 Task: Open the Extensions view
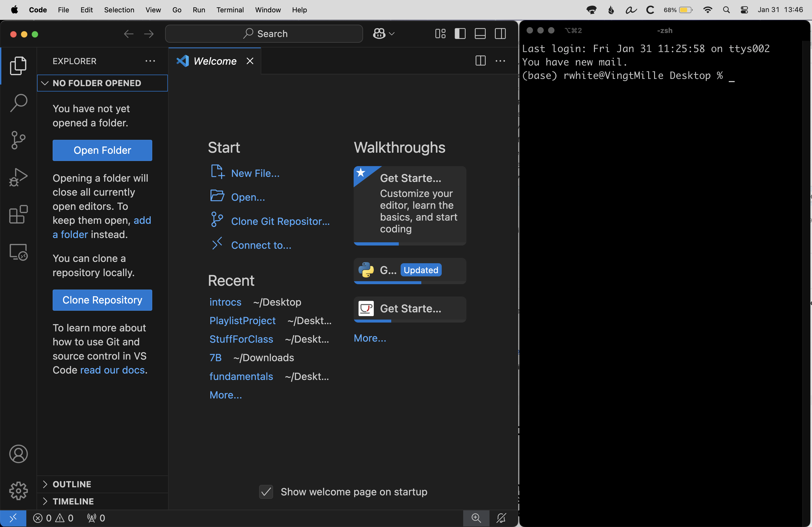(x=18, y=214)
